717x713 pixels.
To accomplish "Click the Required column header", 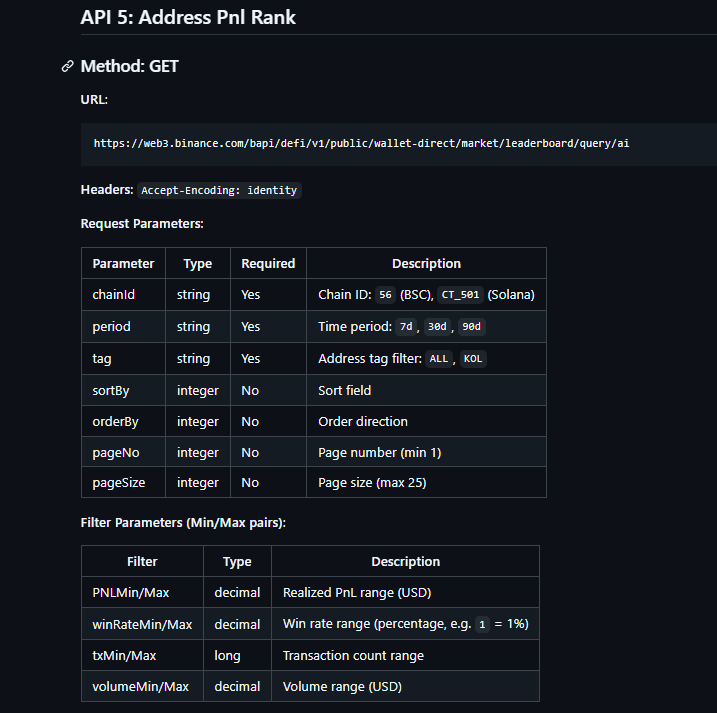I will [x=268, y=263].
